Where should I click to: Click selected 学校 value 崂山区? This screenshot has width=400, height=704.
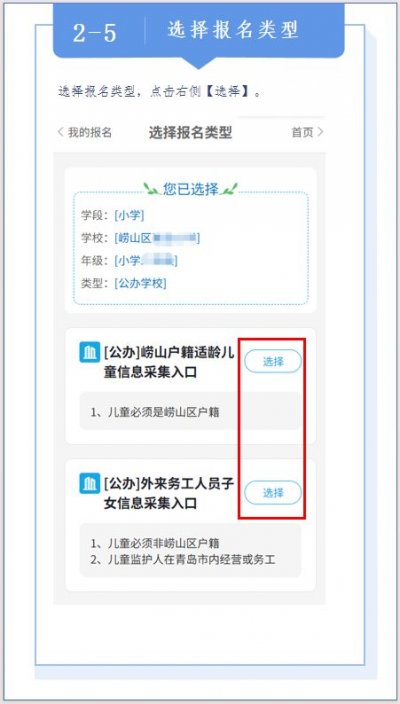[157, 238]
